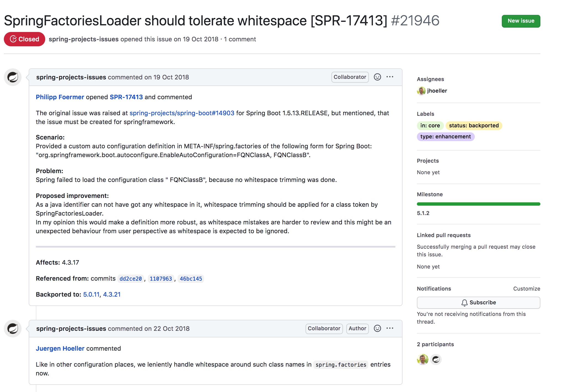This screenshot has width=563, height=392.
Task: Click spring-projects-issues avatar beside second comment
Action: (13, 329)
